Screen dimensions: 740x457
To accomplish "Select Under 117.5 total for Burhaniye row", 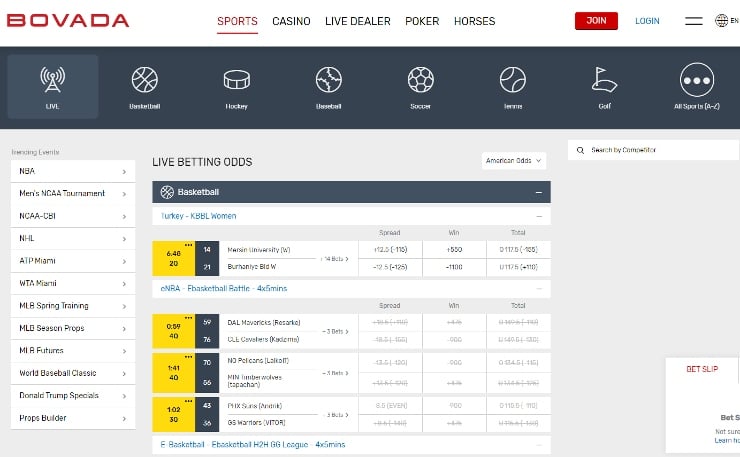I will tap(518, 267).
